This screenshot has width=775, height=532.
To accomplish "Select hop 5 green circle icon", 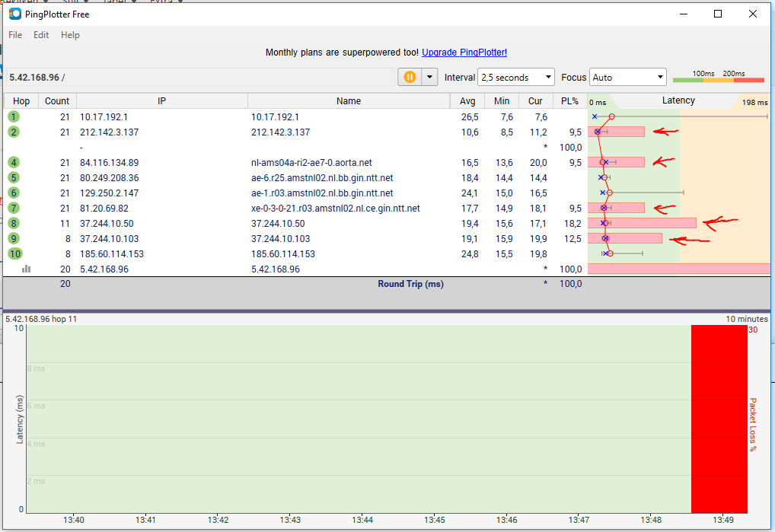I will click(14, 178).
